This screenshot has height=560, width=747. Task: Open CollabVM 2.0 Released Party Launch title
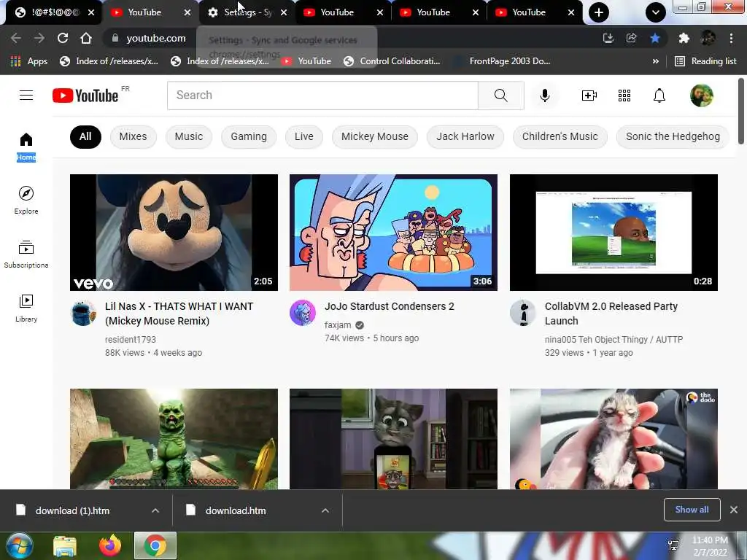[x=611, y=314]
